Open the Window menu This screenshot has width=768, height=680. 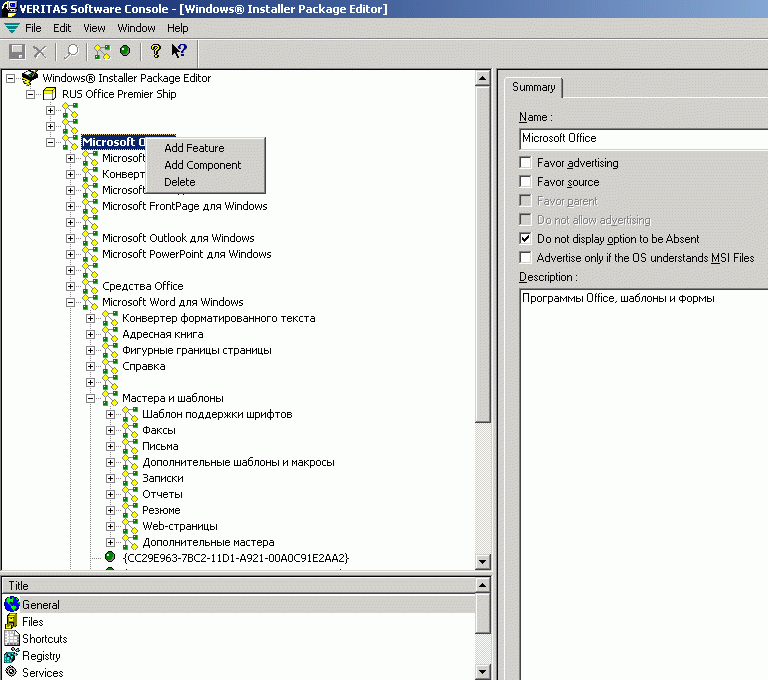[136, 28]
